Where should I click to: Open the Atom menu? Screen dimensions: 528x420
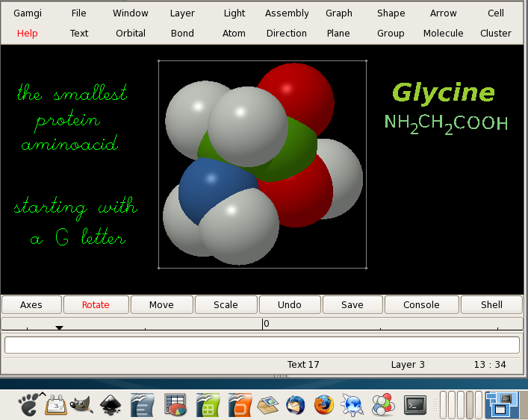click(234, 34)
